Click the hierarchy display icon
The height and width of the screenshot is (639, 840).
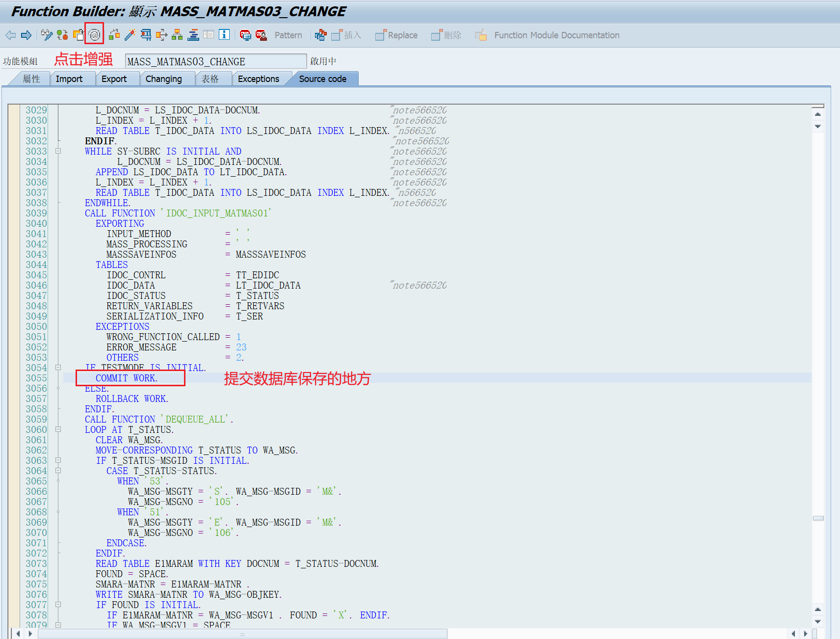177,35
